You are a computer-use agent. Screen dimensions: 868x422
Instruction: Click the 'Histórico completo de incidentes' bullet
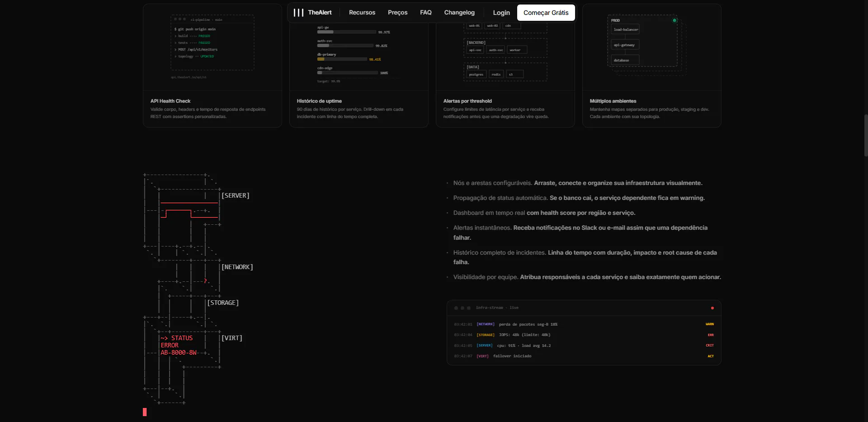(585, 257)
